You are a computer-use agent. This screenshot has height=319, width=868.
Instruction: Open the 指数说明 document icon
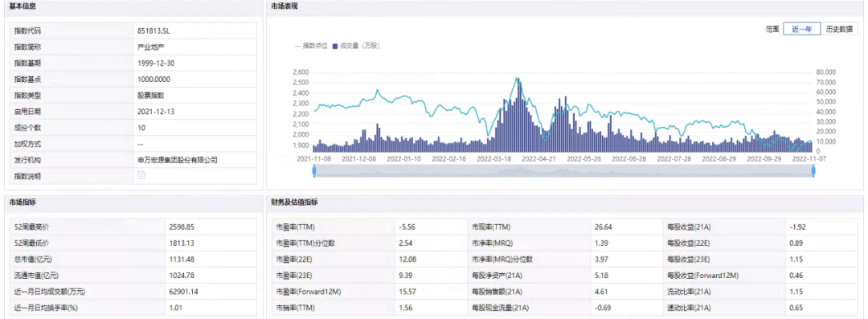click(141, 175)
